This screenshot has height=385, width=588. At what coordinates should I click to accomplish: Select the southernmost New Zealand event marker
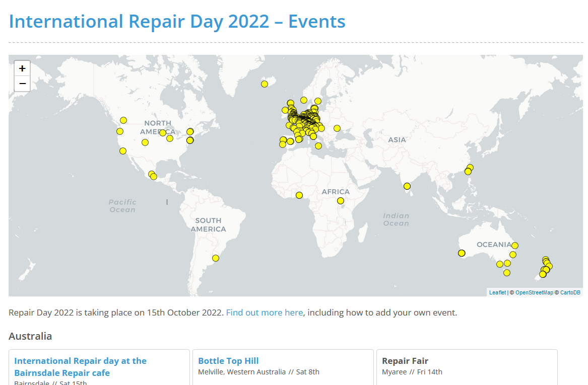pyautogui.click(x=543, y=274)
